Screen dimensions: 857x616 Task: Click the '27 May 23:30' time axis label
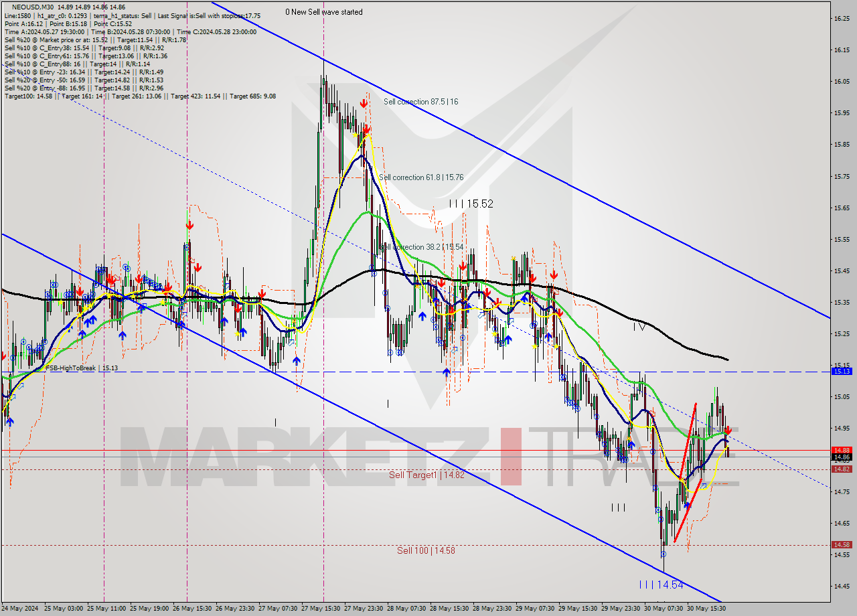point(364,609)
